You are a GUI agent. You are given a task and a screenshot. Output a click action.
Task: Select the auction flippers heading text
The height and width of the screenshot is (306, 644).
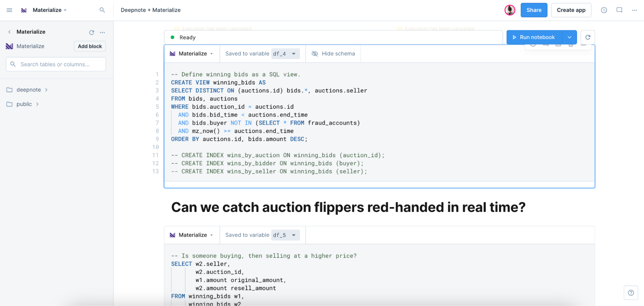348,207
